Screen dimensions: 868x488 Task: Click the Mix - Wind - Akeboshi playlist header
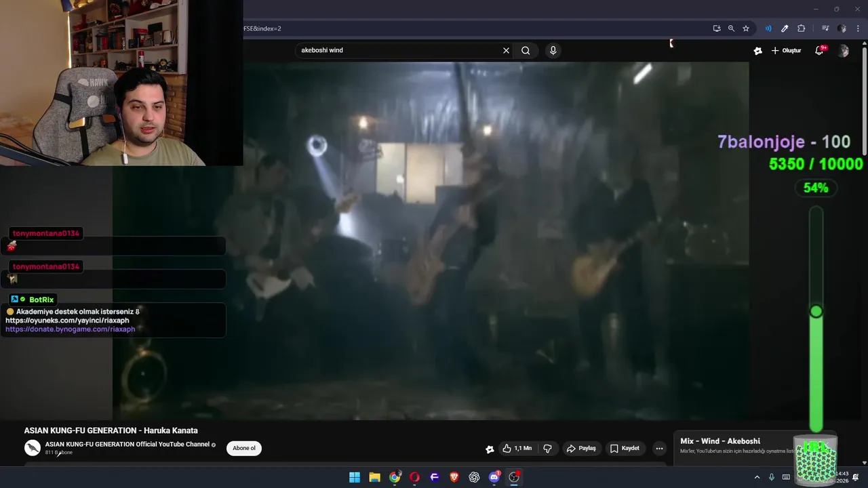[x=720, y=441]
